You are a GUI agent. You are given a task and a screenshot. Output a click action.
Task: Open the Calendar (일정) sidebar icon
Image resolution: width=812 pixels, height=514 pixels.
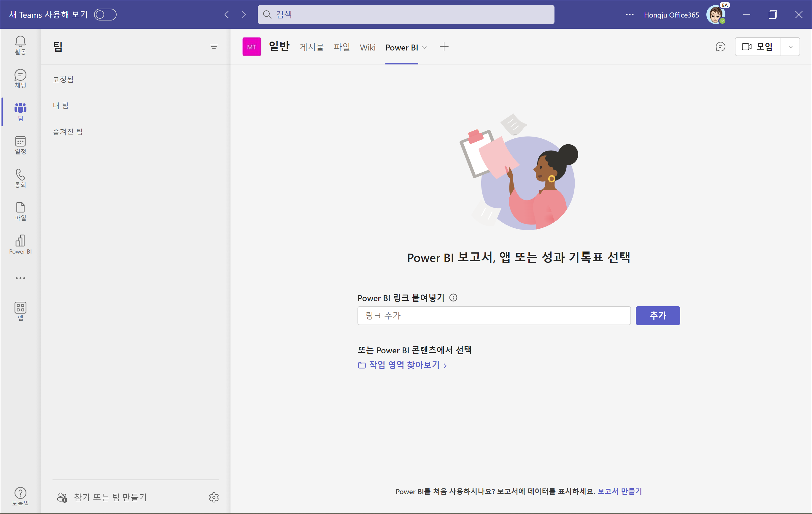click(x=20, y=145)
